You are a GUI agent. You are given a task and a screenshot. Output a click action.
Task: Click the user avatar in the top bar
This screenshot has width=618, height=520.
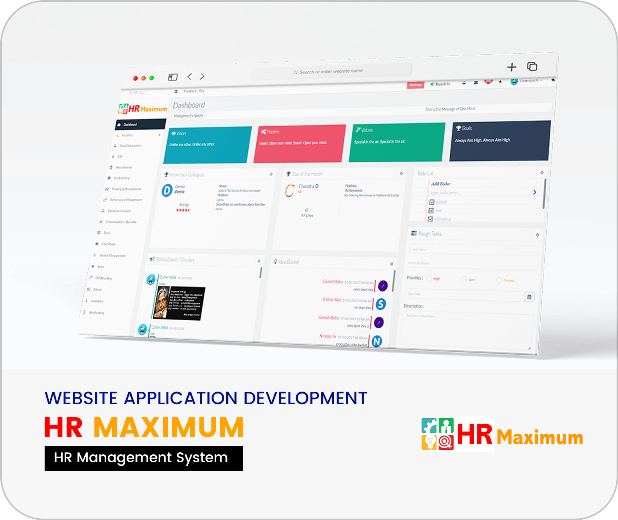pyautogui.click(x=514, y=82)
